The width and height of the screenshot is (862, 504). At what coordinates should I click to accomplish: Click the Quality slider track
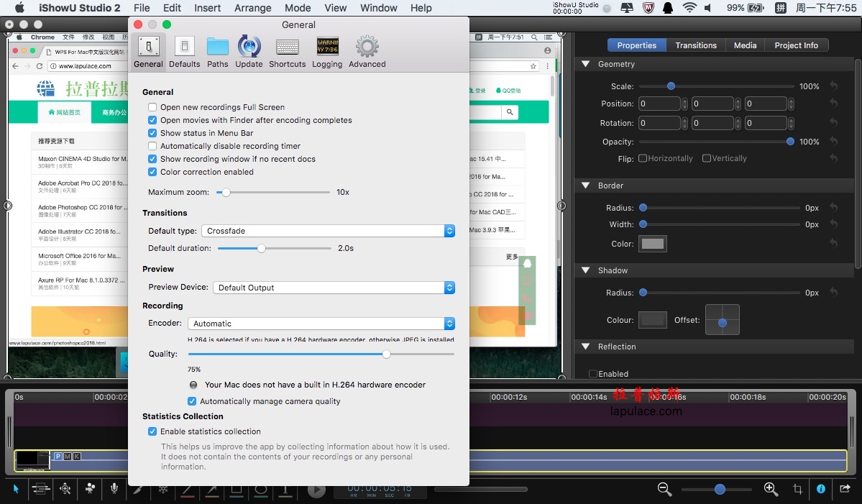(321, 354)
